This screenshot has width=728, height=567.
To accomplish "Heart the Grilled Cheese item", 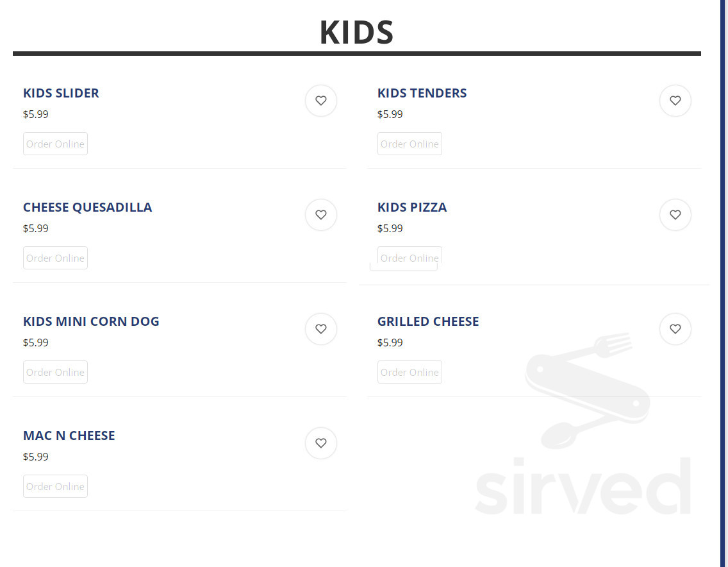I will [x=675, y=329].
